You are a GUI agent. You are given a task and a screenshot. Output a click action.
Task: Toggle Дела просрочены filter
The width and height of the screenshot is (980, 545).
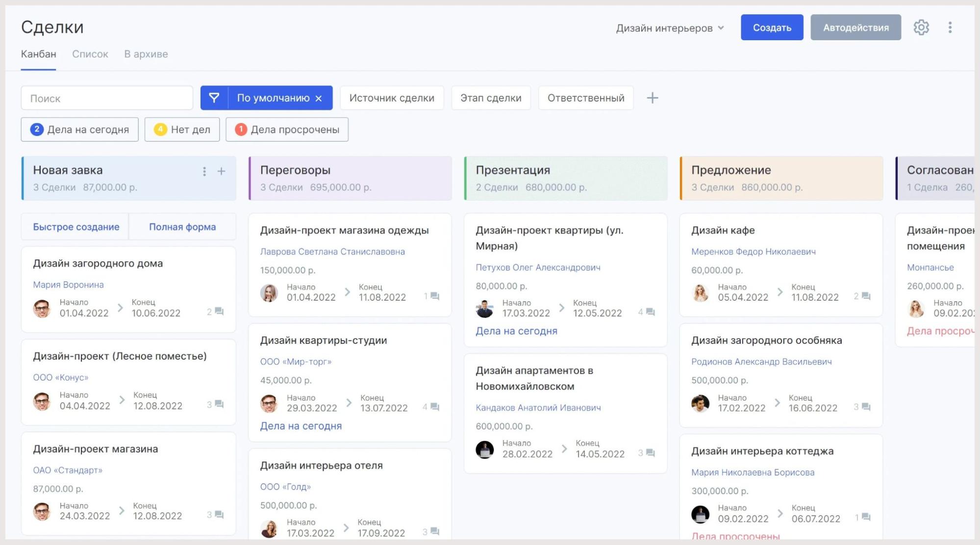287,130
